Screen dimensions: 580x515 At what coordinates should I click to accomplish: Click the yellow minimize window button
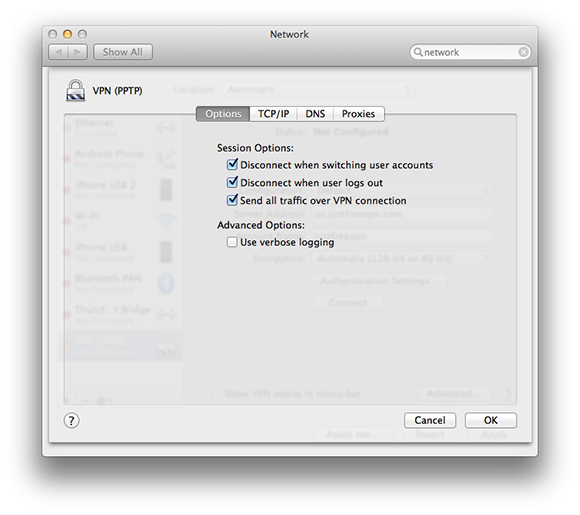click(x=67, y=34)
